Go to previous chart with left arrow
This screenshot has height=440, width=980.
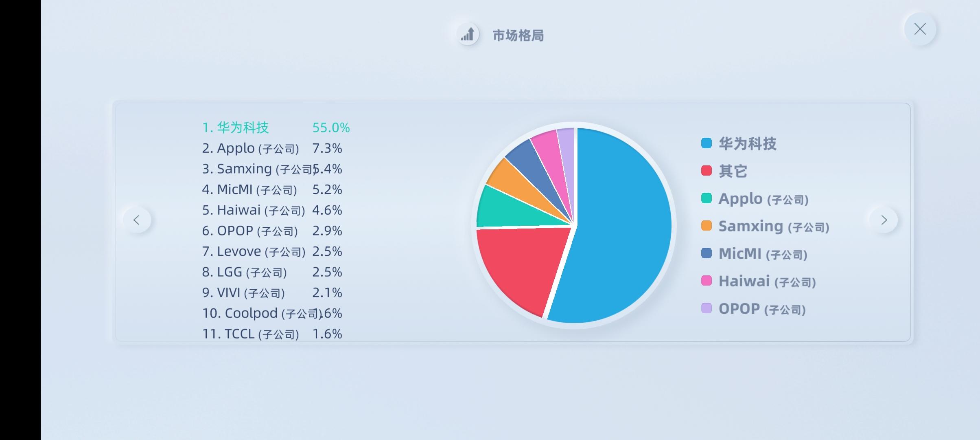point(137,220)
